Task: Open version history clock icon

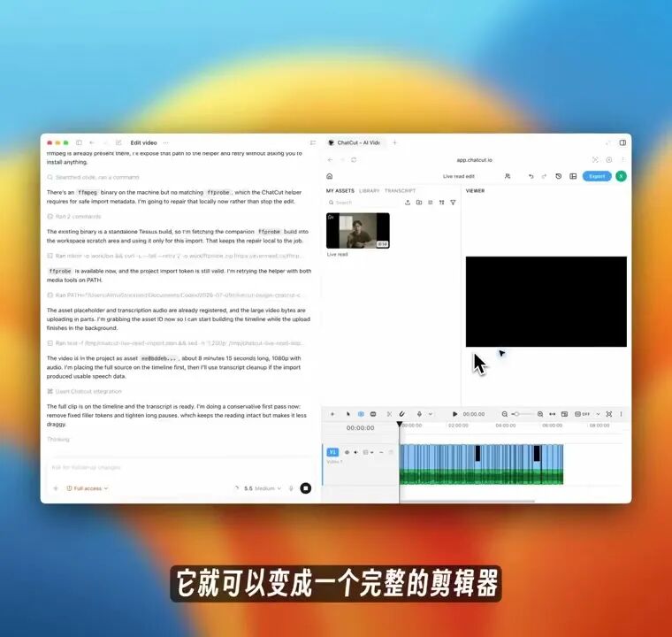Action: point(559,176)
